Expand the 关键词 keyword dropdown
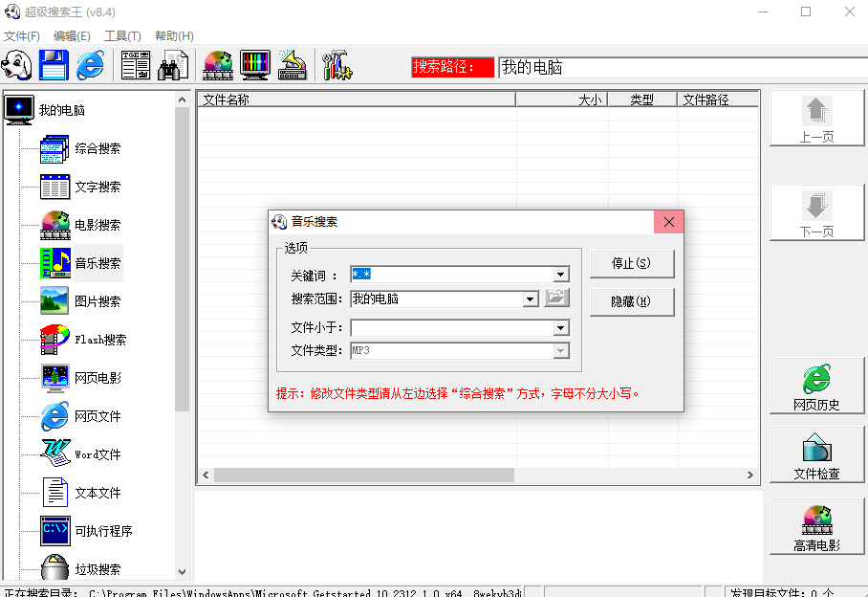The image size is (868, 597). point(561,275)
